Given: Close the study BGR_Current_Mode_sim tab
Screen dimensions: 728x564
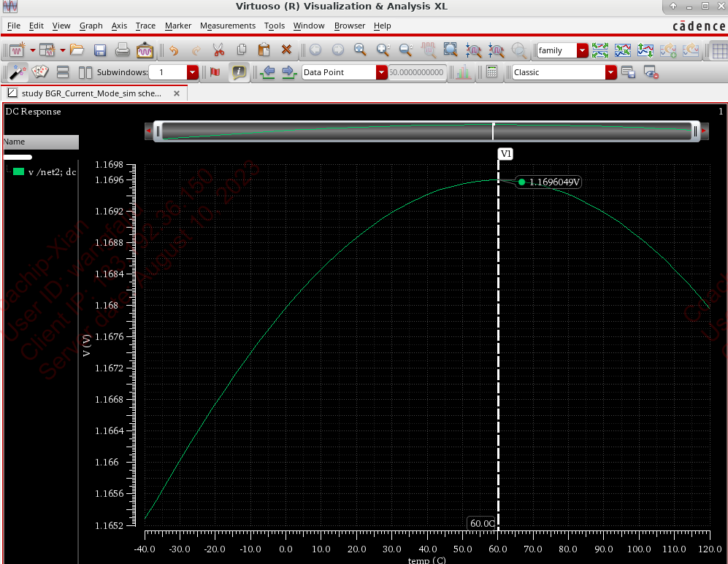Looking at the screenshot, I should [x=176, y=93].
